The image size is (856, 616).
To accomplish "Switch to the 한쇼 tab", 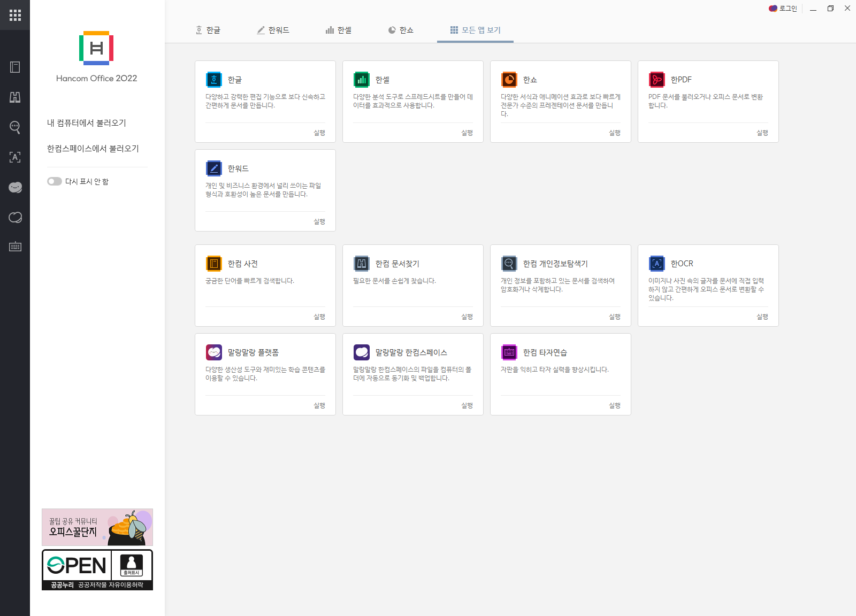I will coord(401,30).
